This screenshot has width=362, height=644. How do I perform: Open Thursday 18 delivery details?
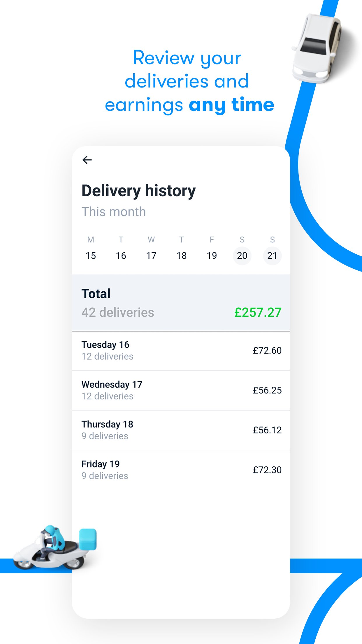point(181,430)
